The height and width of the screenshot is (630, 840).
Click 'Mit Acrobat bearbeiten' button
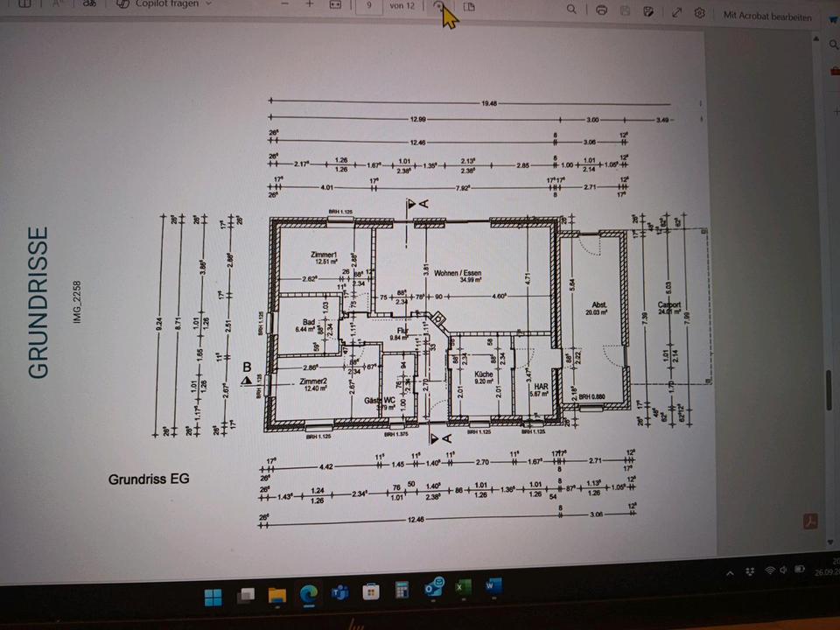pos(766,16)
